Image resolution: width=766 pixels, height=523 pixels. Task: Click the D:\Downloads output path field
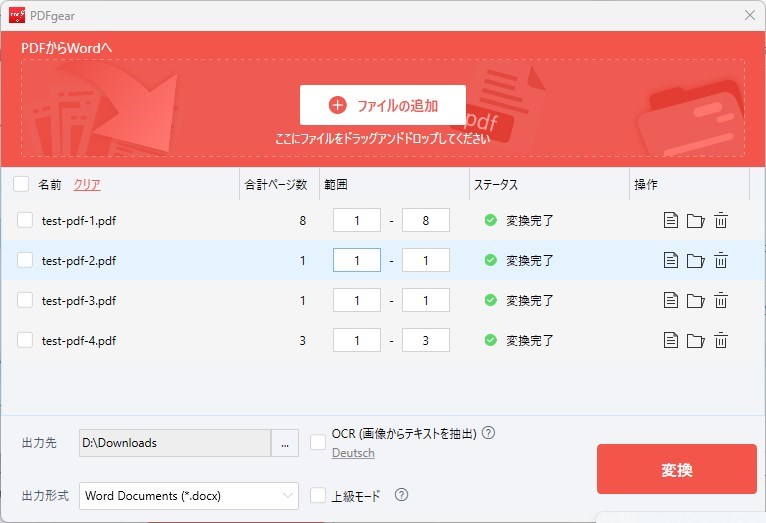(x=175, y=443)
